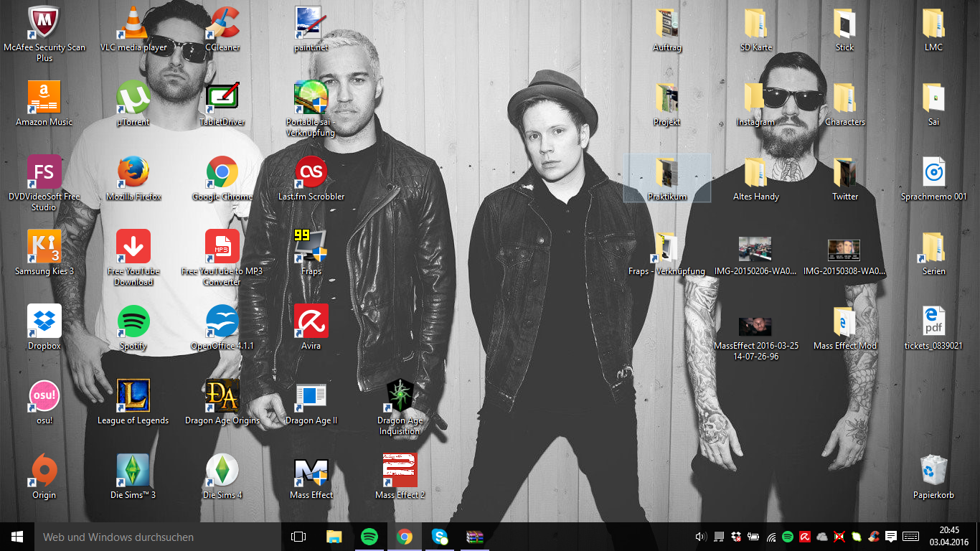980x551 pixels.
Task: Click the Web und Windows durchsuchen search box
Action: (x=158, y=537)
